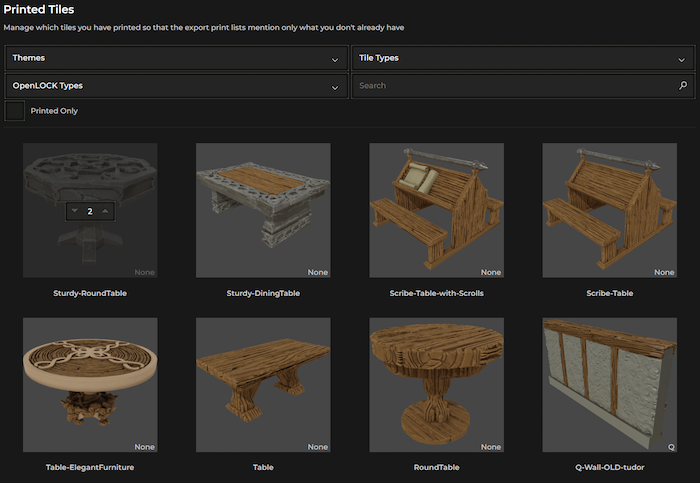The width and height of the screenshot is (700, 483).
Task: Expand the Themes dropdown
Action: click(176, 59)
